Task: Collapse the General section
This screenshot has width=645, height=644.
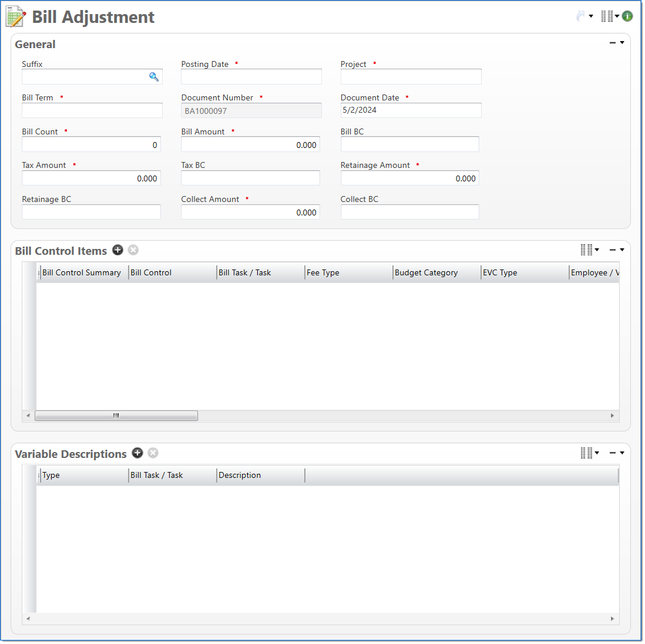Action: [613, 43]
